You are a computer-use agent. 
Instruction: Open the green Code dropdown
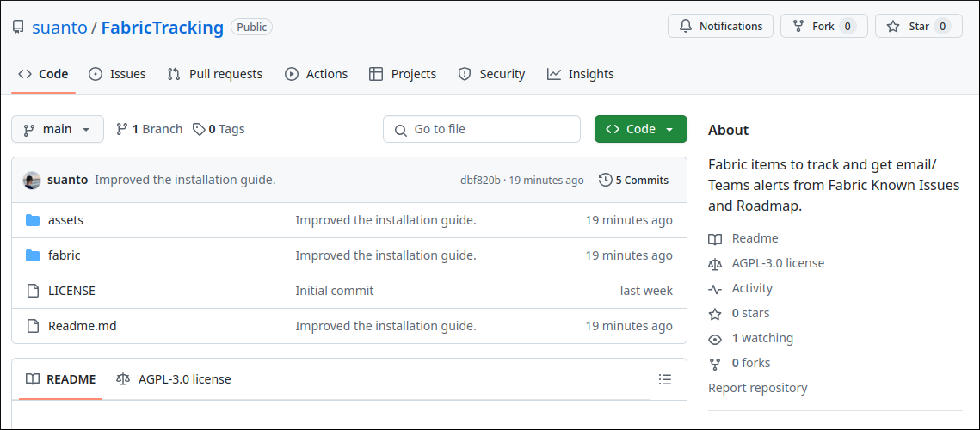(x=640, y=129)
